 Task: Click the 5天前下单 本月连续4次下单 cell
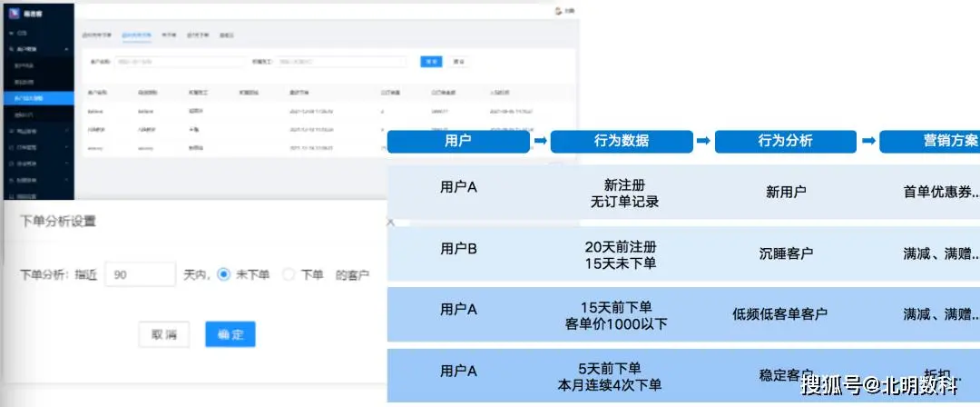point(610,377)
